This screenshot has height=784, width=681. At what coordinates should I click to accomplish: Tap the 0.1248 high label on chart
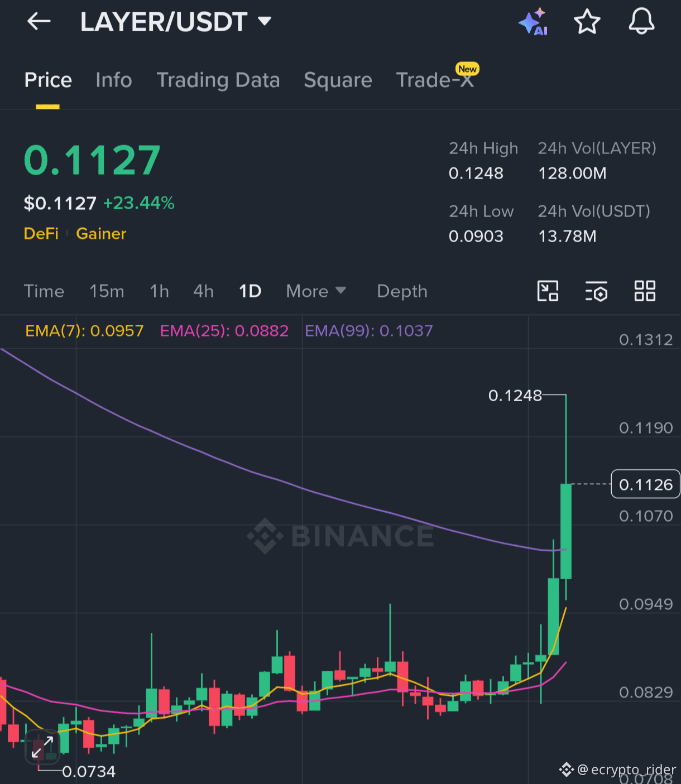(x=515, y=396)
